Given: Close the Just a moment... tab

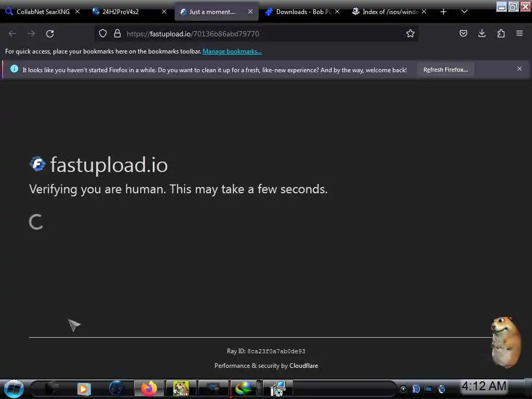Looking at the screenshot, I should [x=250, y=11].
